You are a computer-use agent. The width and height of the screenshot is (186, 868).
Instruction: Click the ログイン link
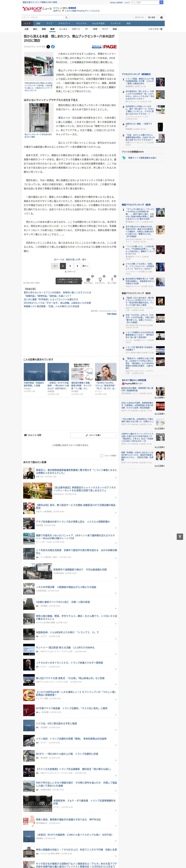pos(57,11)
